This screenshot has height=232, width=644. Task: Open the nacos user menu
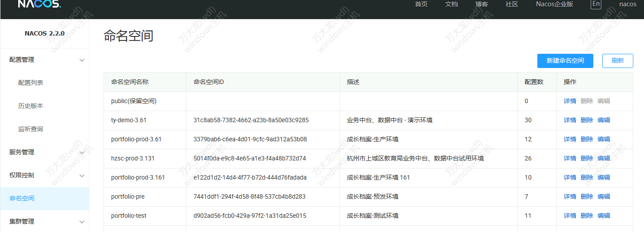pos(628,4)
